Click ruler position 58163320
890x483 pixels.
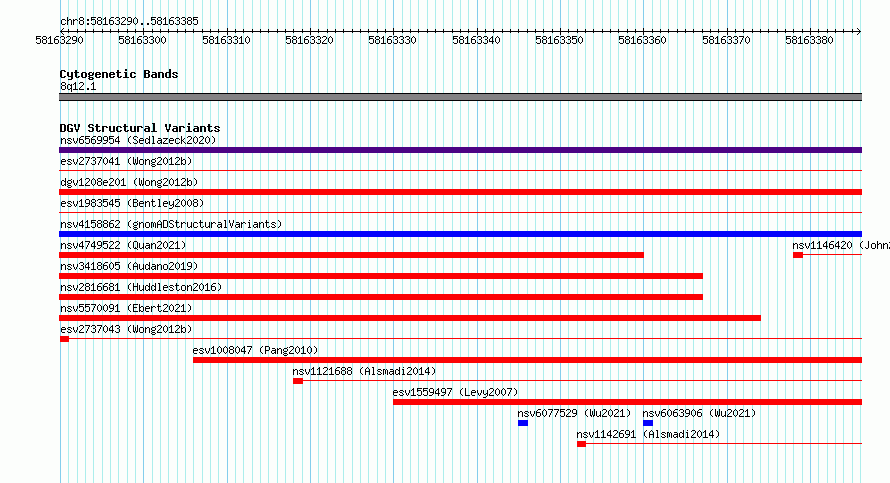pyautogui.click(x=309, y=40)
